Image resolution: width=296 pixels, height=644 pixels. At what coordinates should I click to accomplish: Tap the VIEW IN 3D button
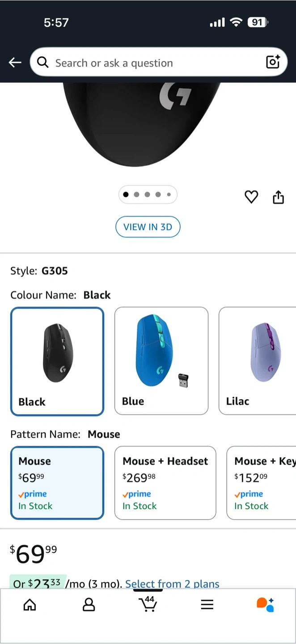148,227
